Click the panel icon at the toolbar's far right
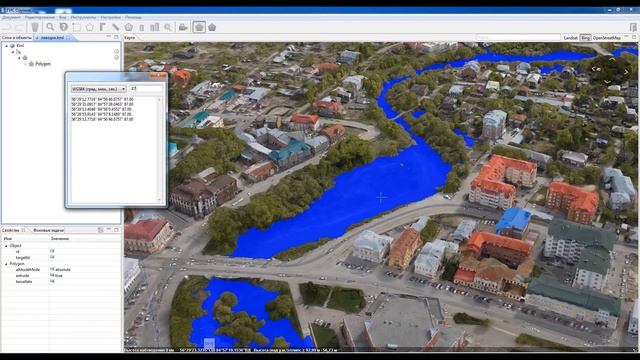This screenshot has width=640, height=360. 633,27
